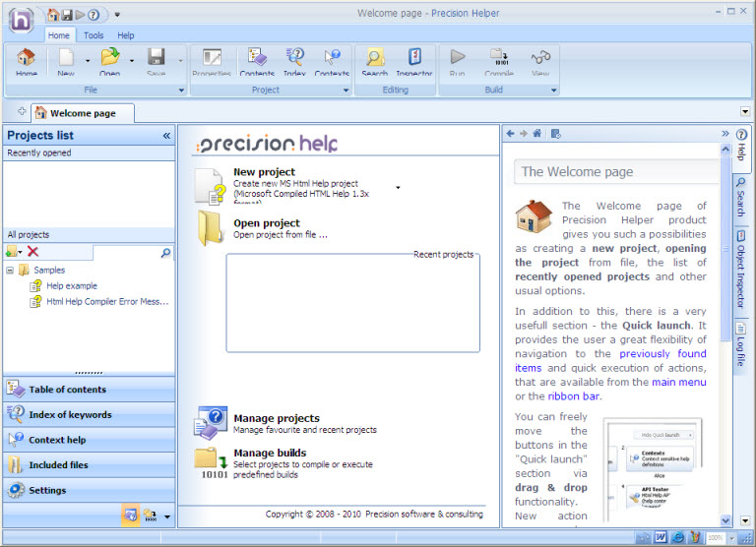The width and height of the screenshot is (756, 547).
Task: Open the Help ribbon tab
Action: click(x=126, y=35)
